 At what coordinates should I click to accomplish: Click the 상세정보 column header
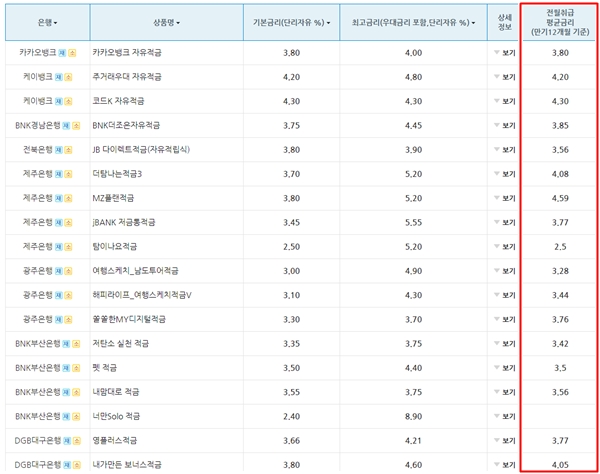point(504,22)
